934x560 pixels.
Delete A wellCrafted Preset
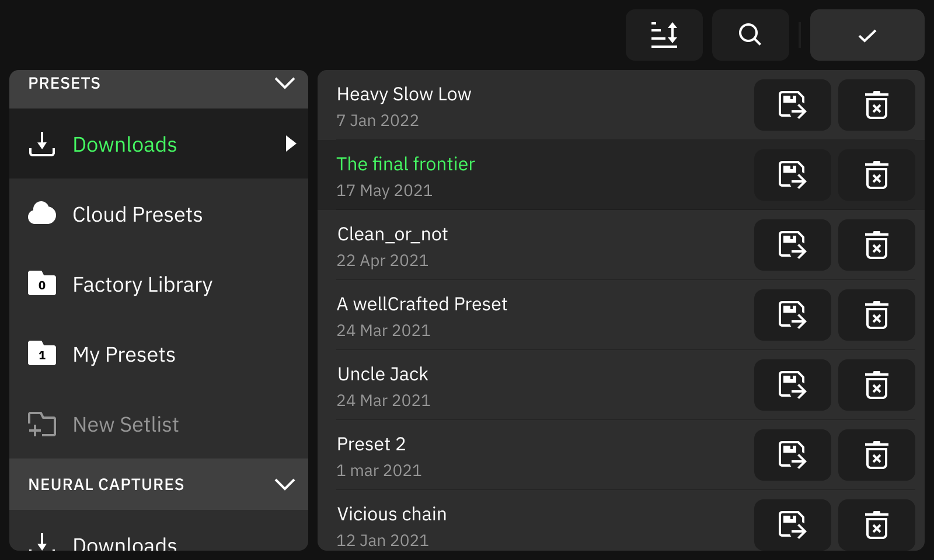876,315
